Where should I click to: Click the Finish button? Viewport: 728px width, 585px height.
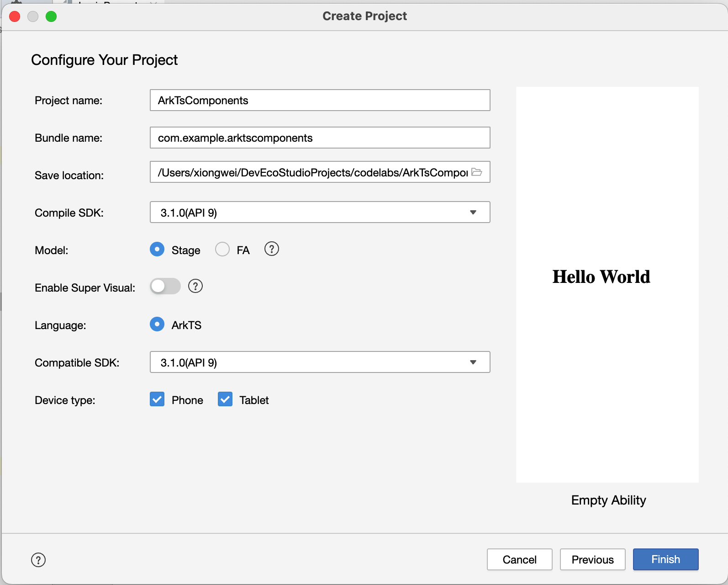666,559
